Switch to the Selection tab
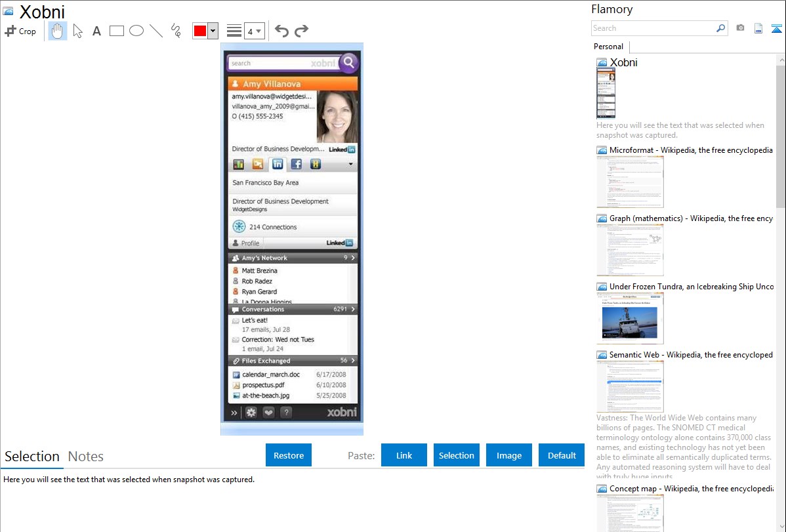Image resolution: width=786 pixels, height=532 pixels. coord(32,457)
